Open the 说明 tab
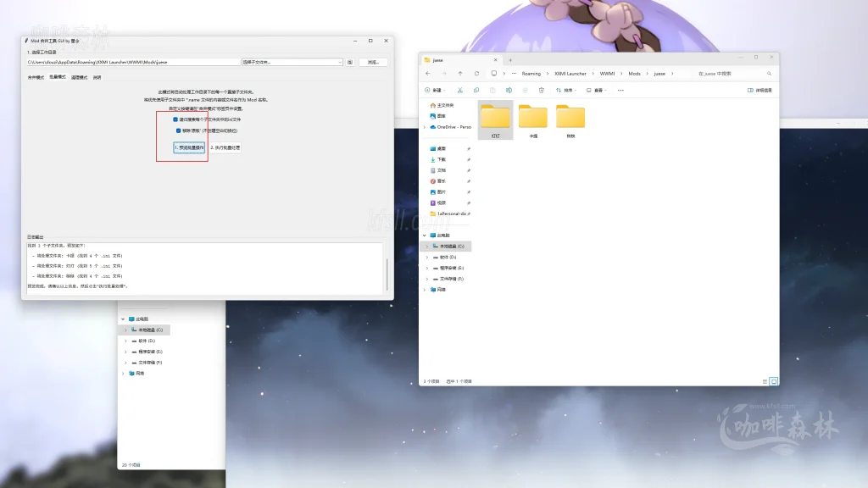 click(x=97, y=77)
